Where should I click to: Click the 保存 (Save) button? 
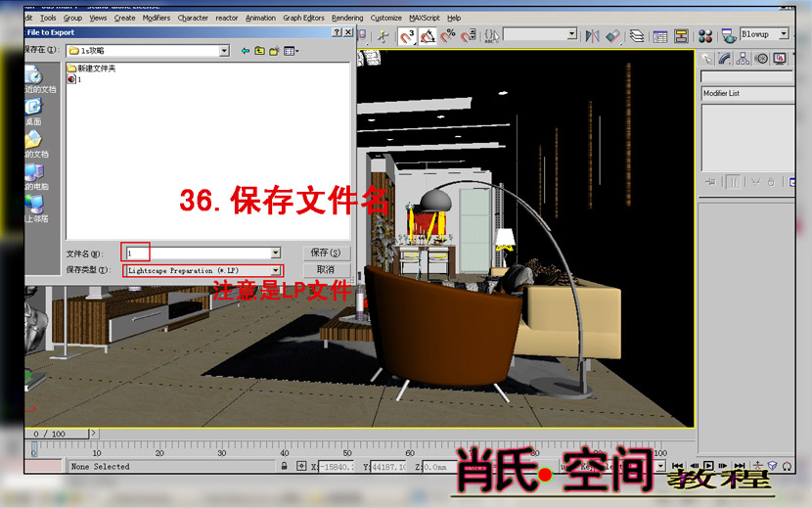point(326,253)
